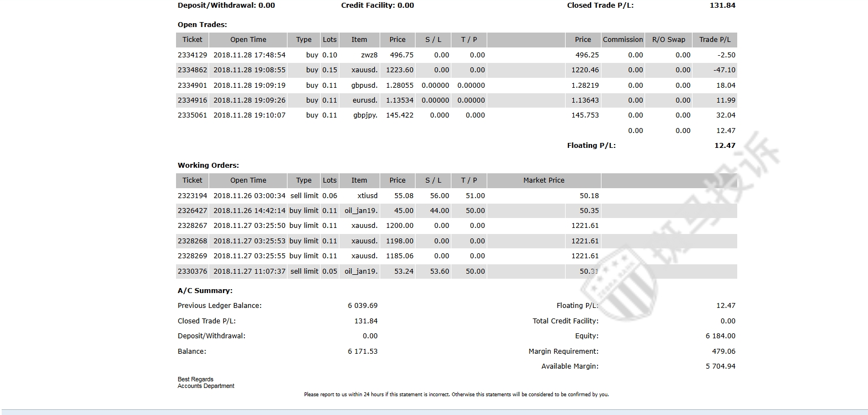Click stop loss value 56.00
Viewport: 868px width, 415px height.
point(439,196)
